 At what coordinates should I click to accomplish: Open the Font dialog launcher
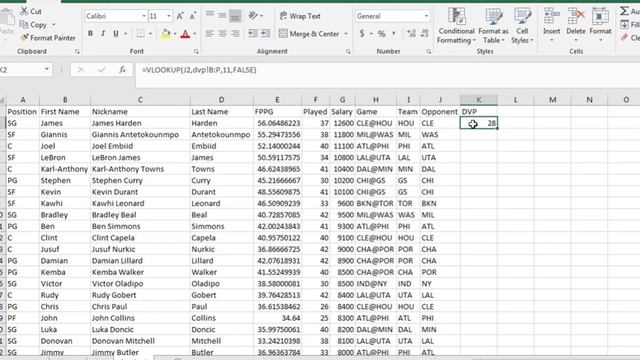click(196, 52)
